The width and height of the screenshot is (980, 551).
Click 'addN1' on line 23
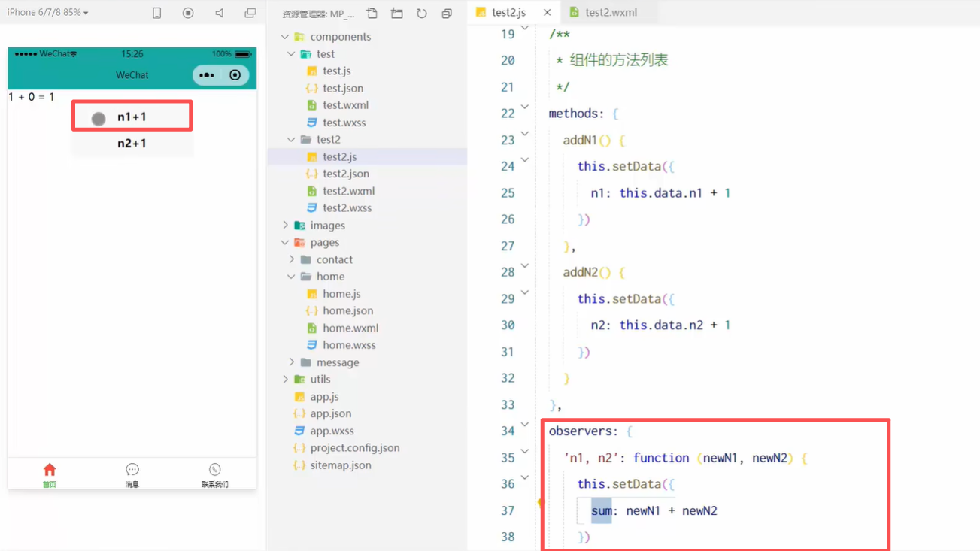tap(580, 140)
